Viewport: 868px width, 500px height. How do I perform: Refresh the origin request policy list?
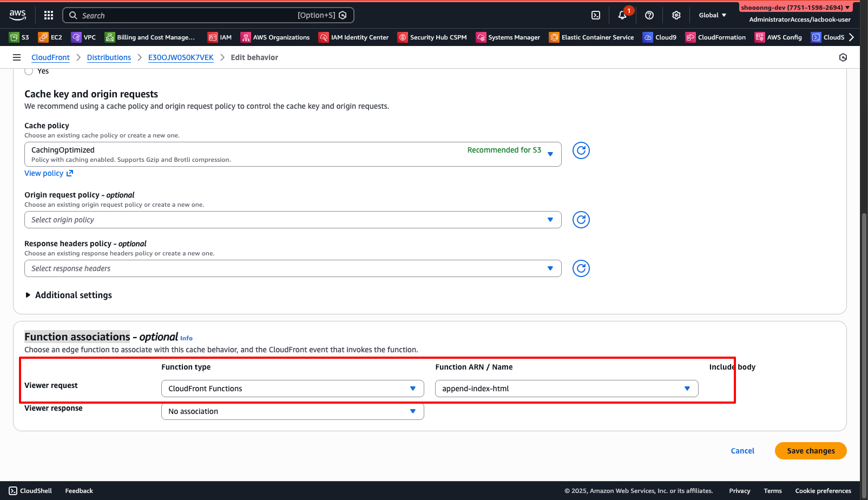tap(581, 220)
